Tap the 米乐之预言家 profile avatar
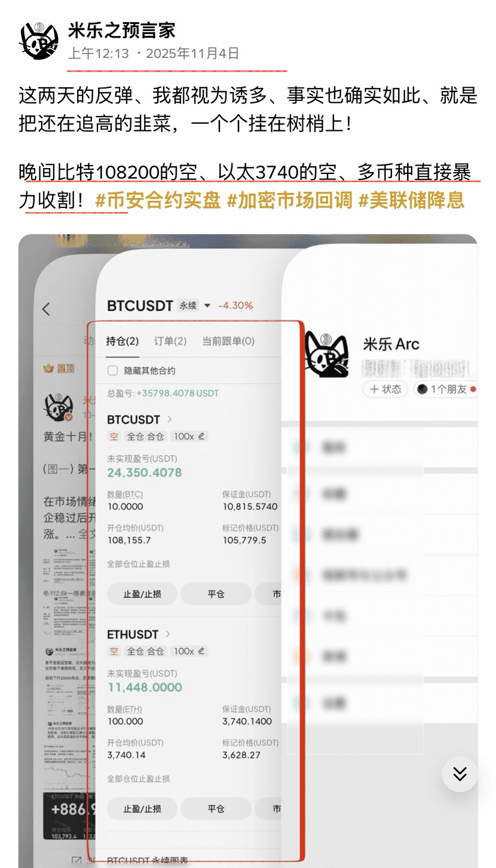Viewport: 496px width, 868px height. [39, 41]
